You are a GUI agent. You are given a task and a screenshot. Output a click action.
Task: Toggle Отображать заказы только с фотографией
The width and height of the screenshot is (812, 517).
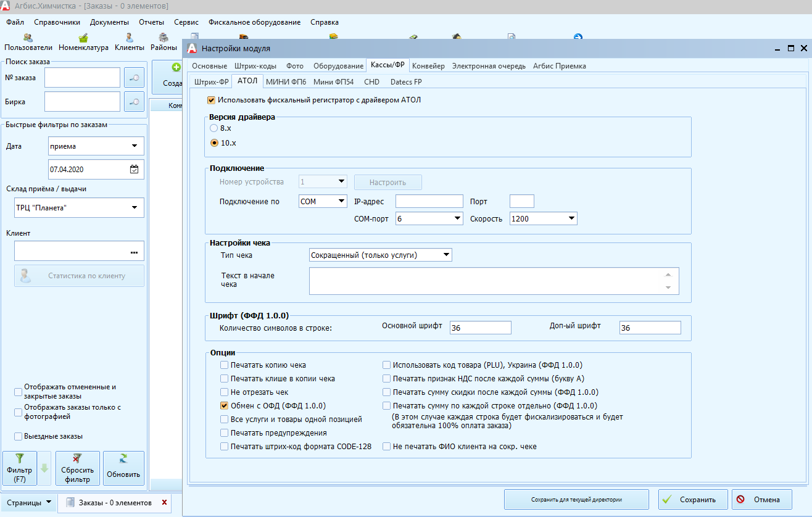(x=18, y=412)
